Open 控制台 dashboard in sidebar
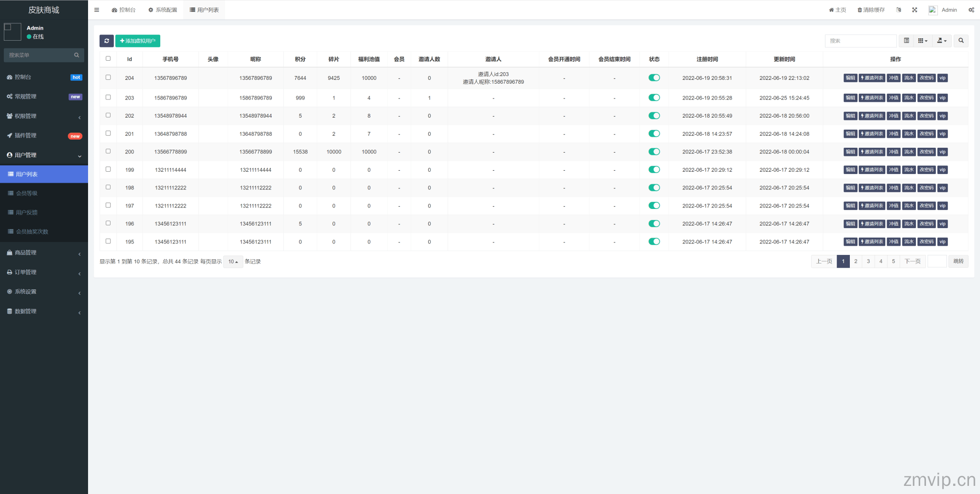 tap(44, 77)
